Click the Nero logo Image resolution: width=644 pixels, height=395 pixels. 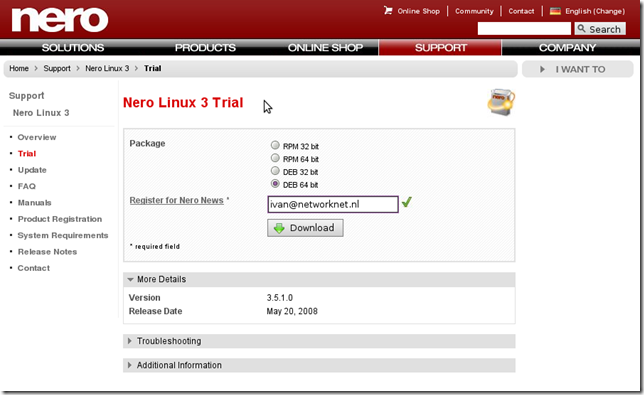coord(60,20)
